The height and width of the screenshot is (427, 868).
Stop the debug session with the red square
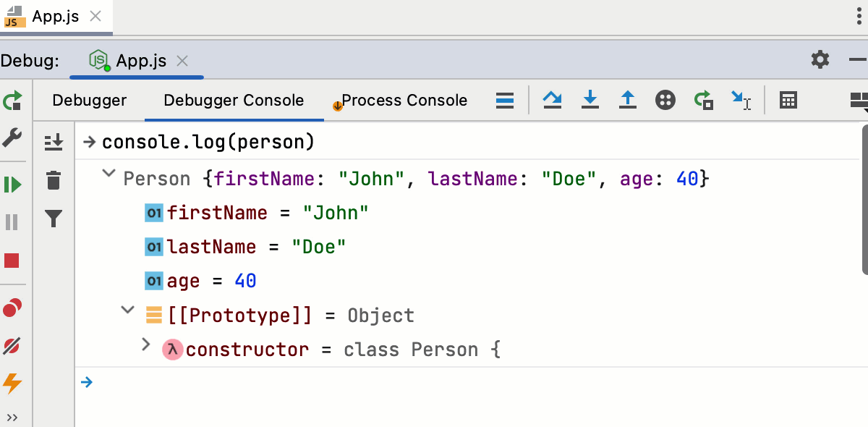point(13,260)
